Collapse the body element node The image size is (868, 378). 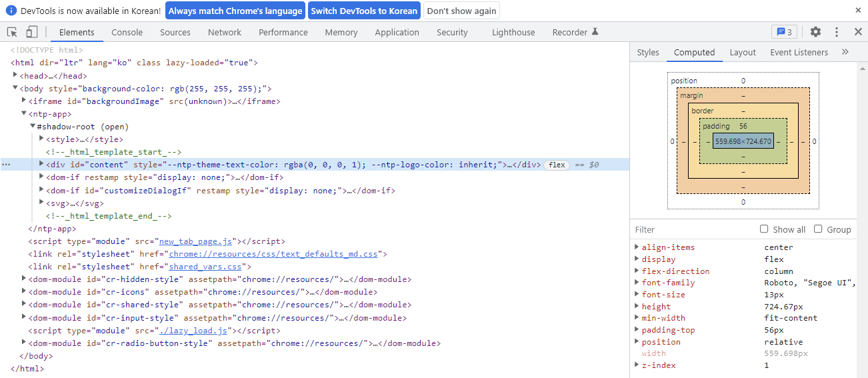click(15, 88)
